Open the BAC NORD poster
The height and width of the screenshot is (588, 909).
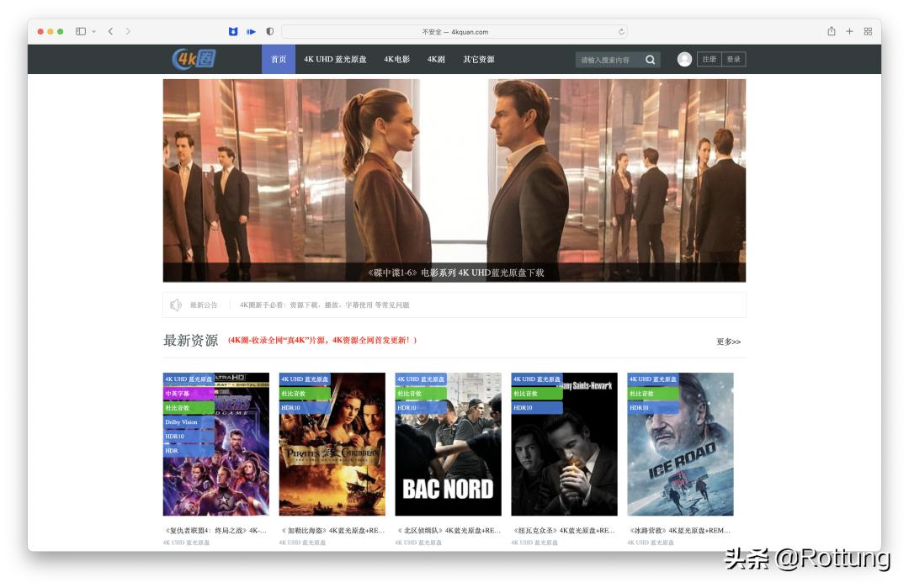coord(448,444)
